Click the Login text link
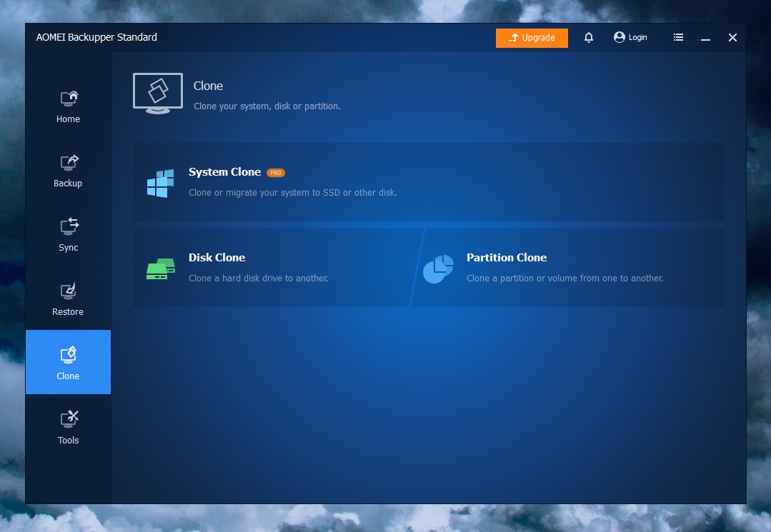Viewport: 771px width, 532px height. click(638, 37)
